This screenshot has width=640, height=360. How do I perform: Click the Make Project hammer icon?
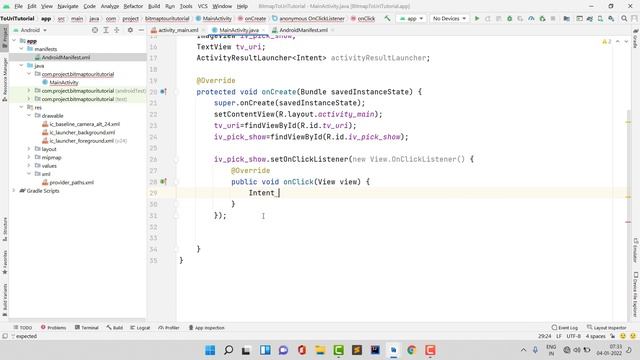387,19
